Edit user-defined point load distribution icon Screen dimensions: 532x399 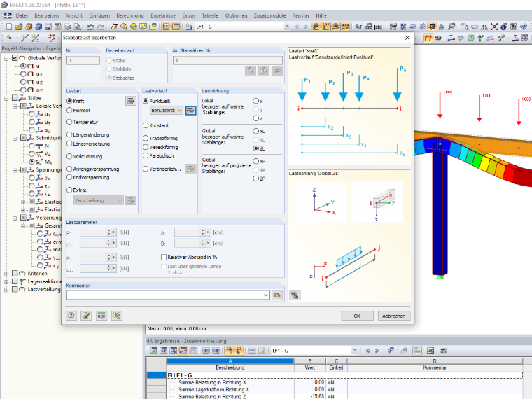pyautogui.click(x=190, y=111)
